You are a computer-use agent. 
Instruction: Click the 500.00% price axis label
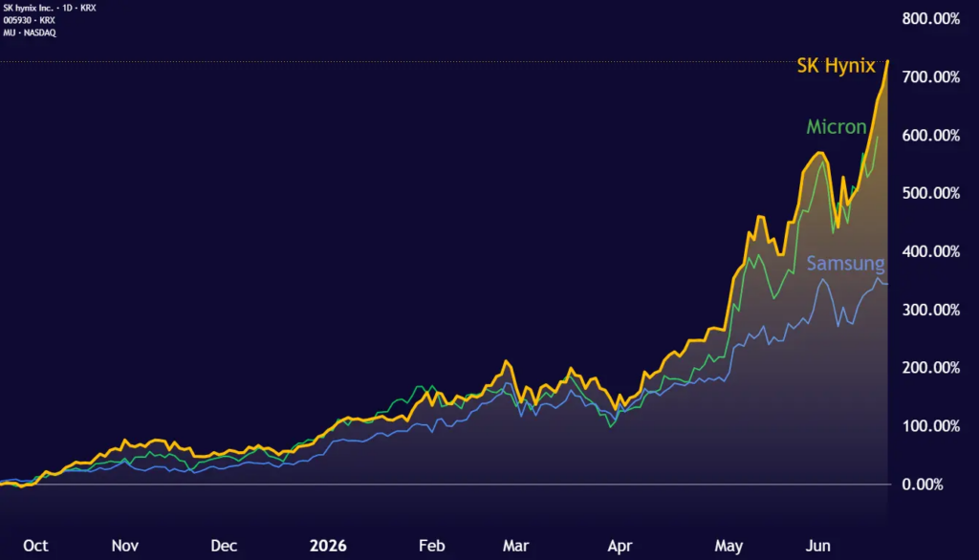click(x=930, y=193)
